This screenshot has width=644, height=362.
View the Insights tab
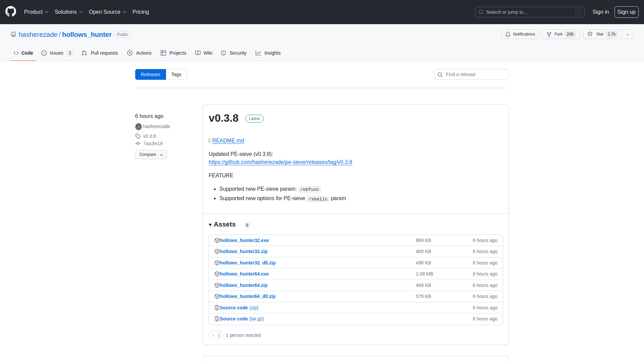[268, 53]
